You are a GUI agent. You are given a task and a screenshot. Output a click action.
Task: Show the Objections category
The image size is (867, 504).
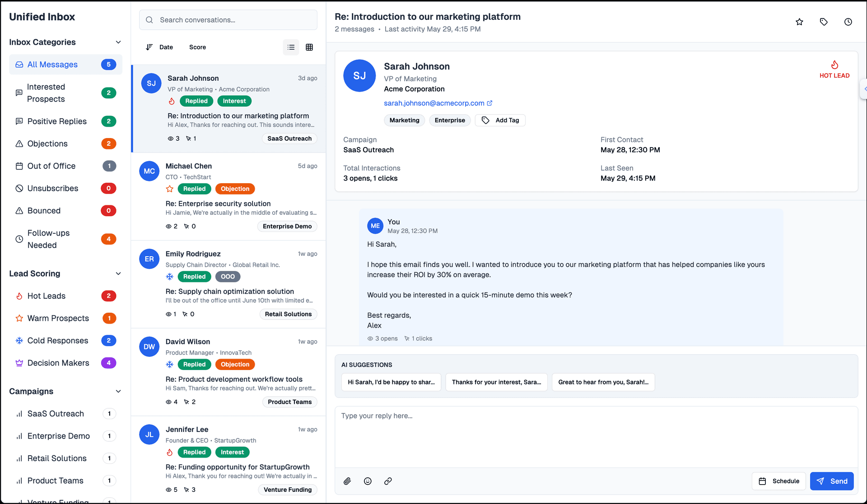65,143
